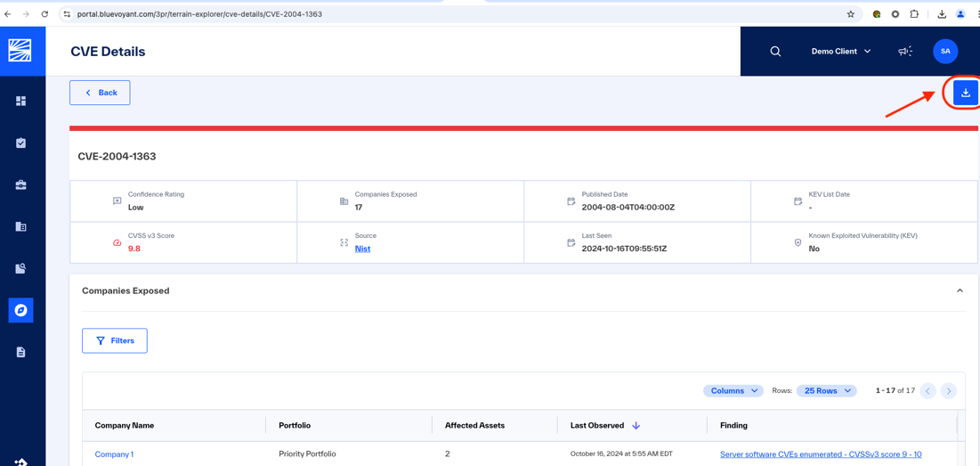The image size is (980, 466).
Task: Click the 9.8 CVSS v3 score value
Action: (134, 249)
